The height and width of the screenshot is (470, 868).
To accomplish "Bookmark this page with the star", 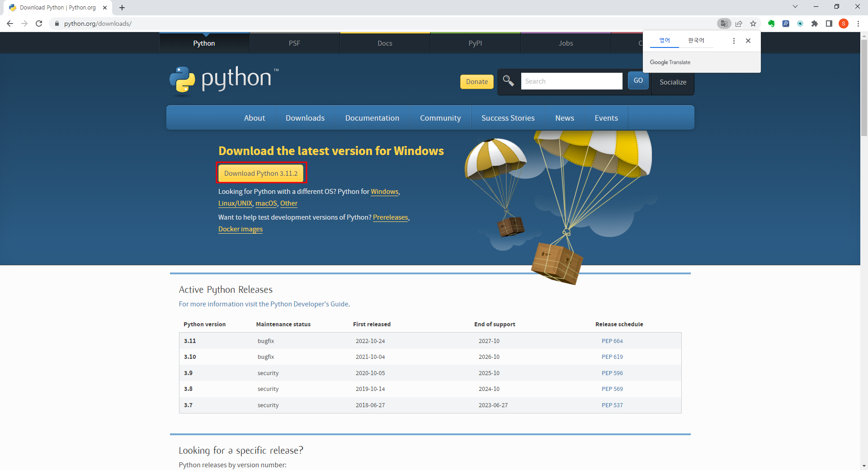I will point(753,23).
